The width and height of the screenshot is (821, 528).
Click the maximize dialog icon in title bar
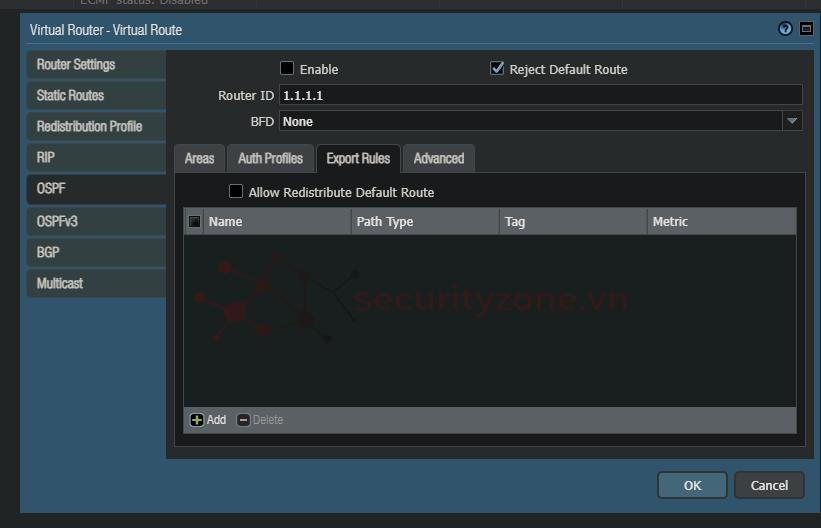pos(806,29)
